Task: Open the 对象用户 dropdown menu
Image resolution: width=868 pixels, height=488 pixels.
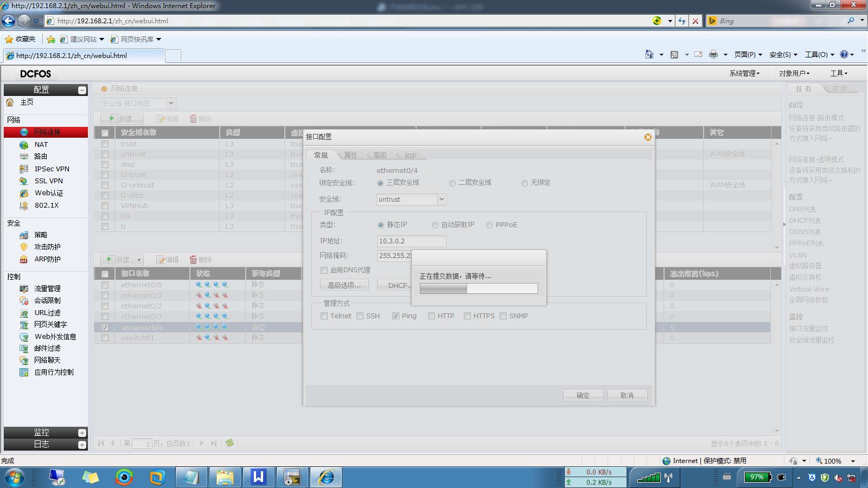Action: [x=794, y=73]
